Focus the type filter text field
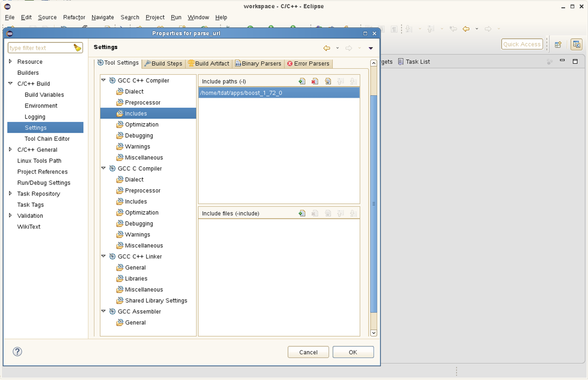 [40, 48]
